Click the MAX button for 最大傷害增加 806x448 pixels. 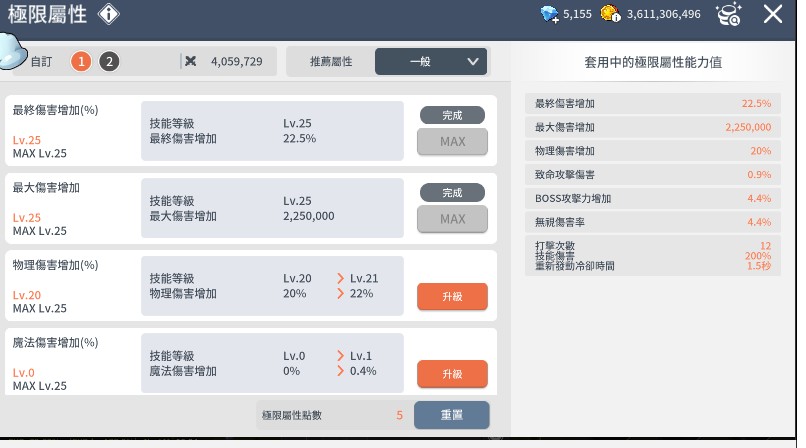tap(452, 219)
